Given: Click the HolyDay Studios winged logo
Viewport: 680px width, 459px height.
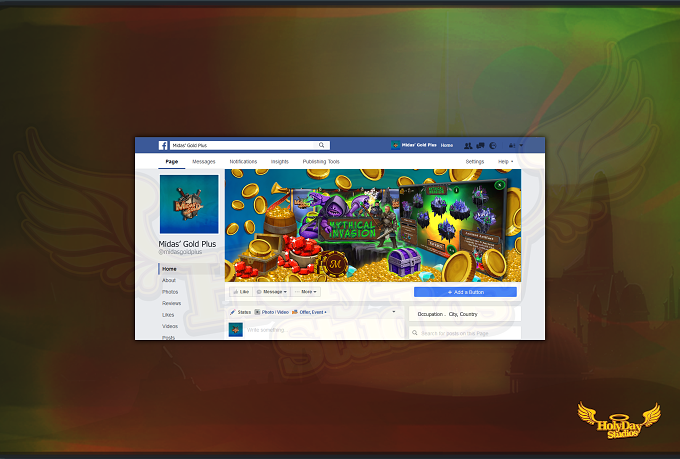Looking at the screenshot, I should 619,420.
